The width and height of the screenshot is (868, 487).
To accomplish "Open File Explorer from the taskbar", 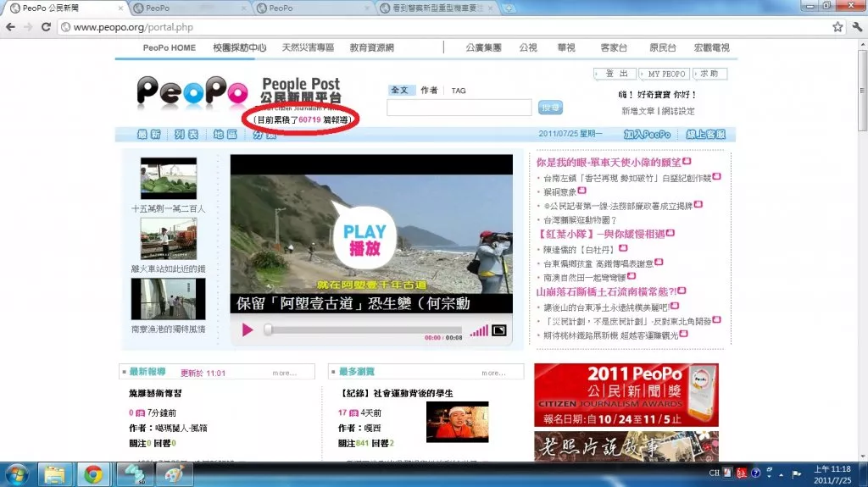I will pyautogui.click(x=55, y=475).
